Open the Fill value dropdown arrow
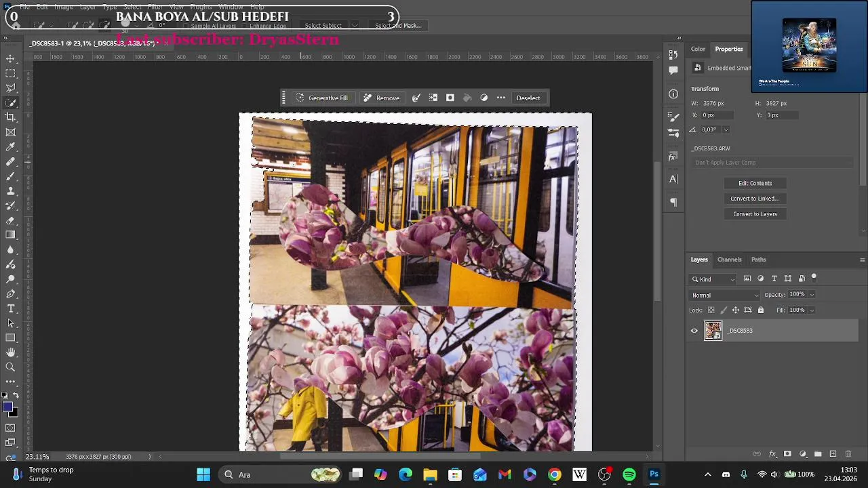The width and height of the screenshot is (868, 488). pos(812,310)
